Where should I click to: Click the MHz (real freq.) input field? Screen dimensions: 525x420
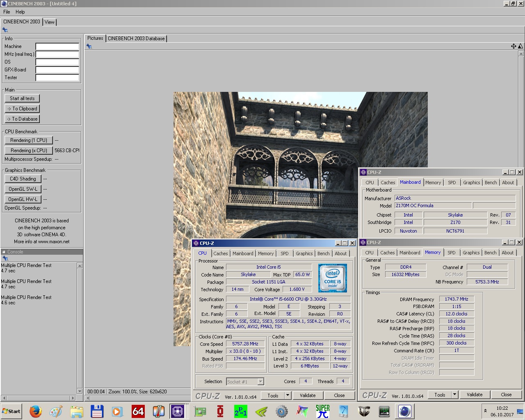(57, 54)
